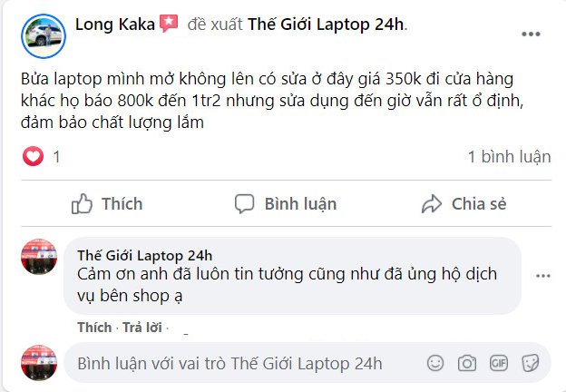Open Thế Giới Laptop 24h page link in header
The width and height of the screenshot is (566, 392).
coord(326,24)
